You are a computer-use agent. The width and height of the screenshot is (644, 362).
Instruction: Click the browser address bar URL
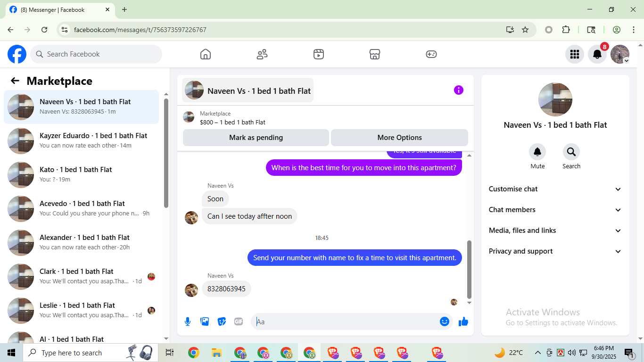coord(140,30)
